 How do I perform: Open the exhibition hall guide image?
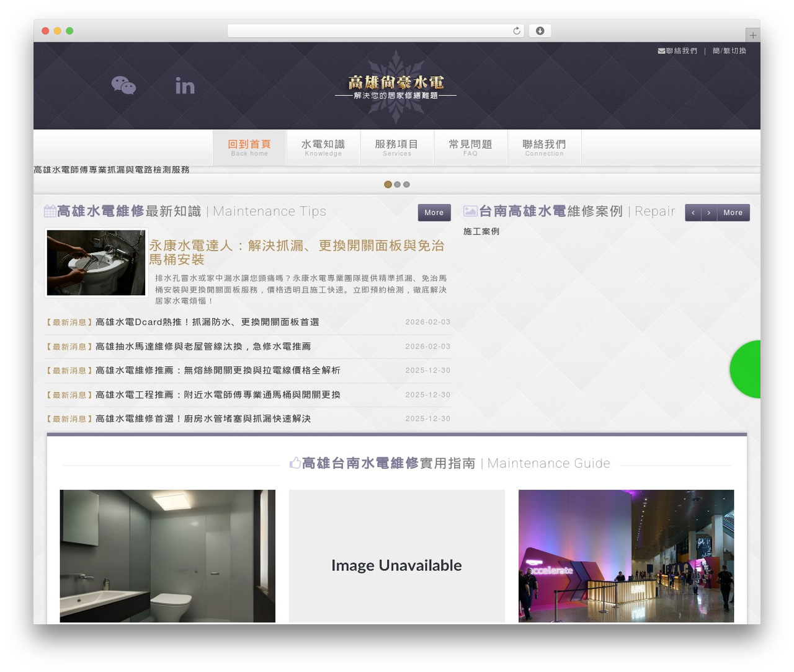click(x=626, y=556)
